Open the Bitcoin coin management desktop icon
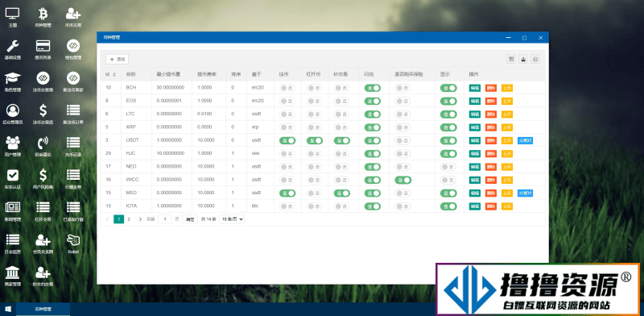This screenshot has height=316, width=644. coord(43,18)
